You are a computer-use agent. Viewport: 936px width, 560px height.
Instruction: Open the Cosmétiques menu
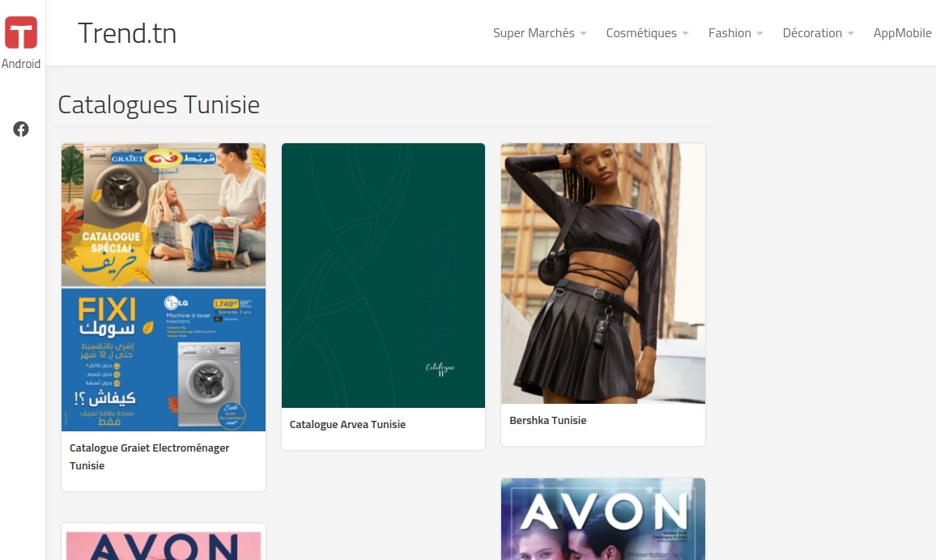pyautogui.click(x=641, y=33)
